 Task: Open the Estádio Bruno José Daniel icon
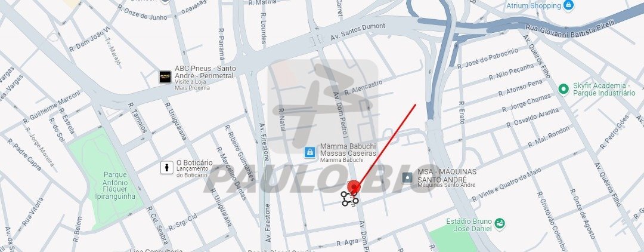[x=500, y=223]
